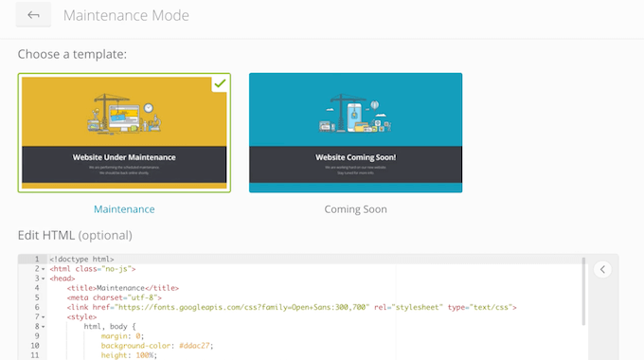
Task: Click the Edit HTML (optional) heading
Action: [x=75, y=236]
